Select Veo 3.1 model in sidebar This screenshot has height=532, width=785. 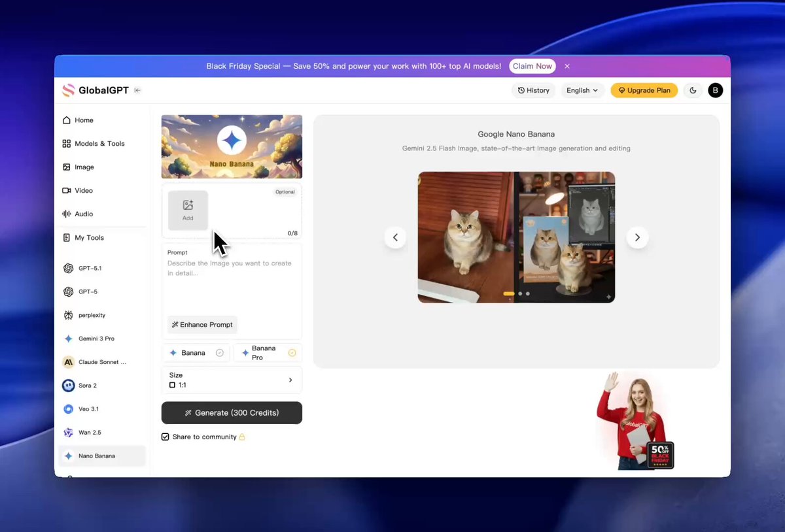click(102, 409)
